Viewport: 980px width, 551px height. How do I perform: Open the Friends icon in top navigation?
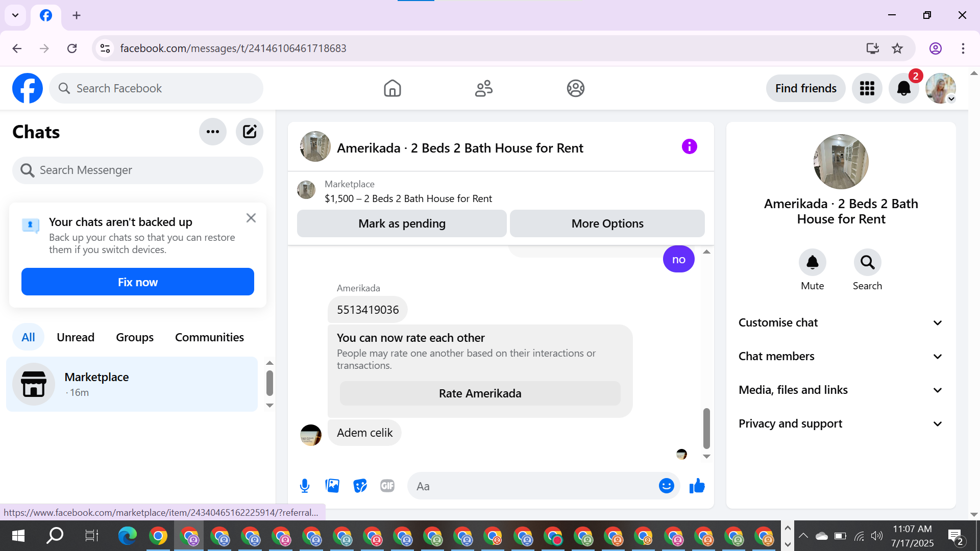pyautogui.click(x=484, y=88)
